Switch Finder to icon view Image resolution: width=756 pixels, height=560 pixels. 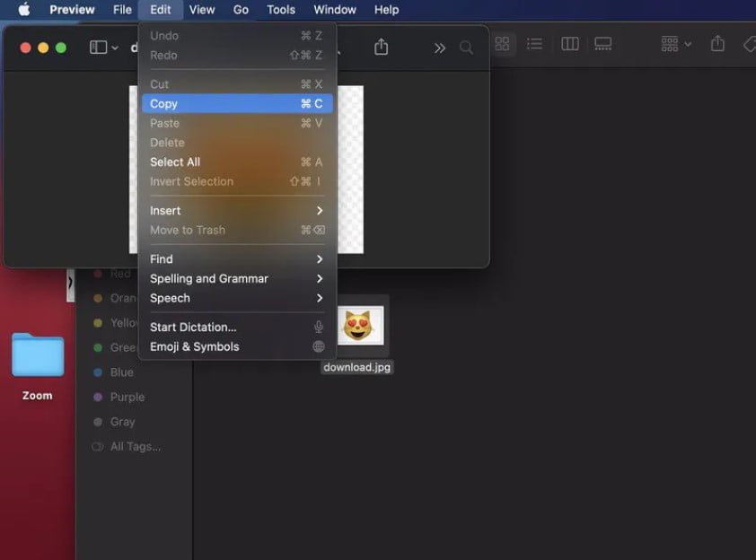click(502, 44)
